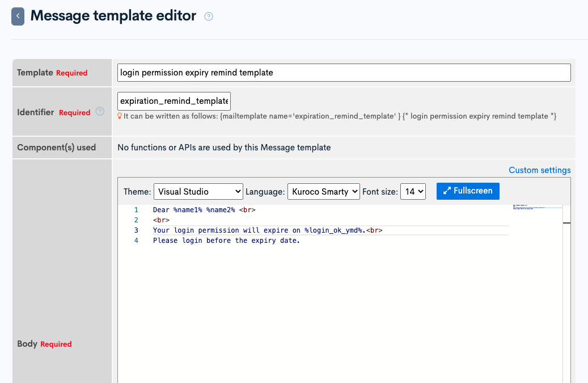The image size is (588, 383).
Task: Click the help icon beside Identifier Required
Action: (100, 112)
